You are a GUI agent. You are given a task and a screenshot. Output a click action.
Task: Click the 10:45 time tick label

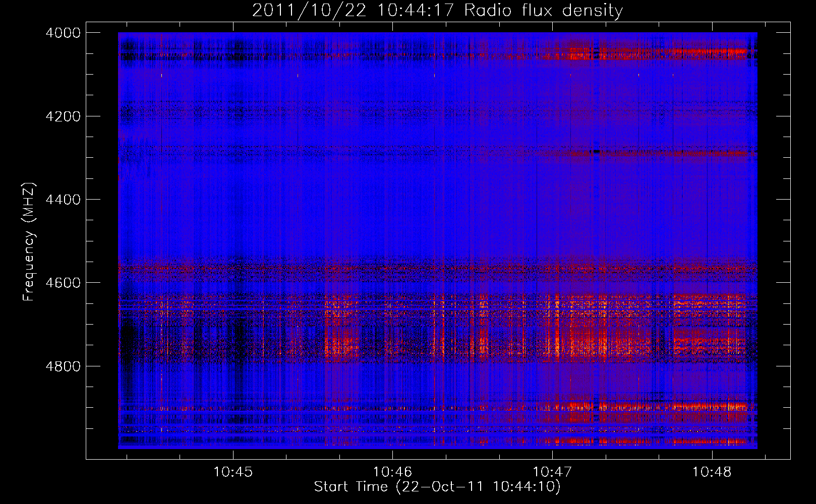point(232,472)
